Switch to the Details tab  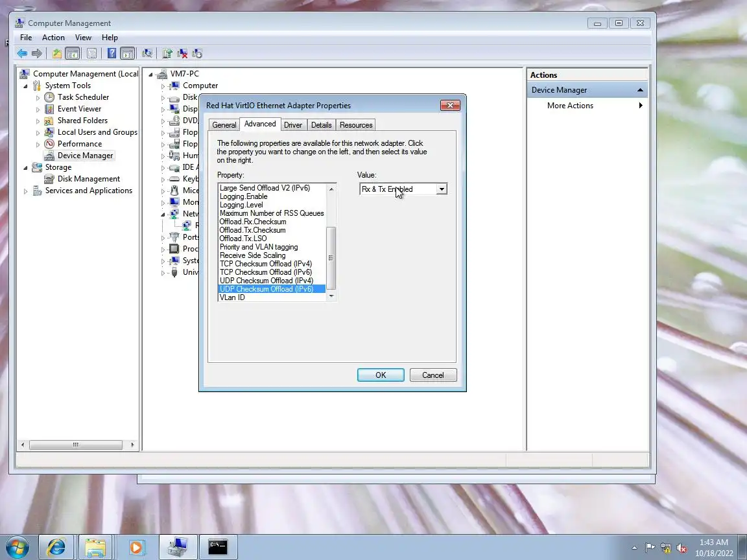[x=321, y=124]
